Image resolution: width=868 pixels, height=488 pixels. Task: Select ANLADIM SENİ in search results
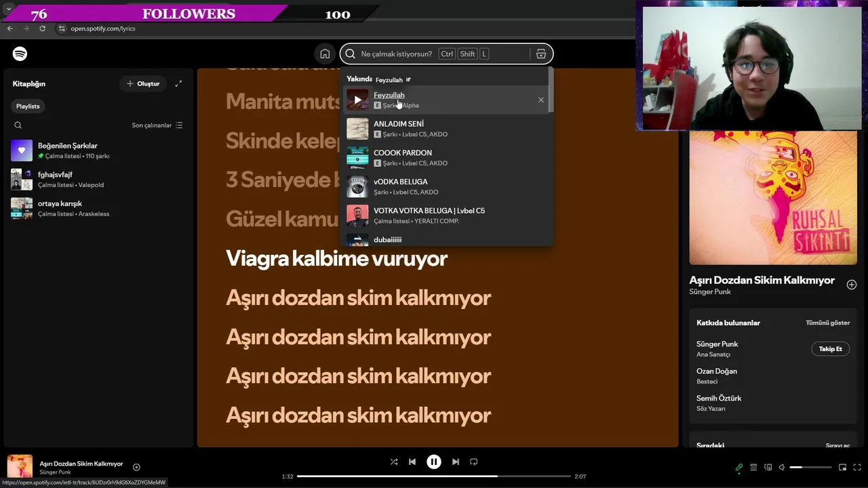447,129
